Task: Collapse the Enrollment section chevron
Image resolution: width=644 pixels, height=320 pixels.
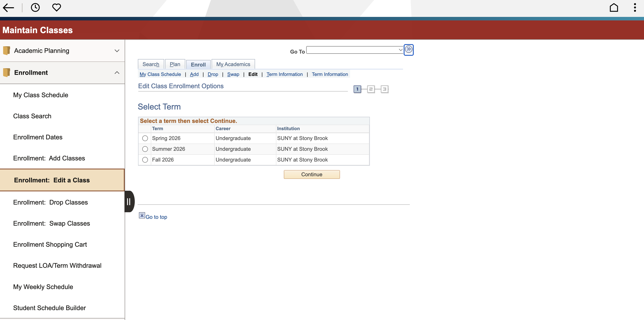Action: (117, 73)
